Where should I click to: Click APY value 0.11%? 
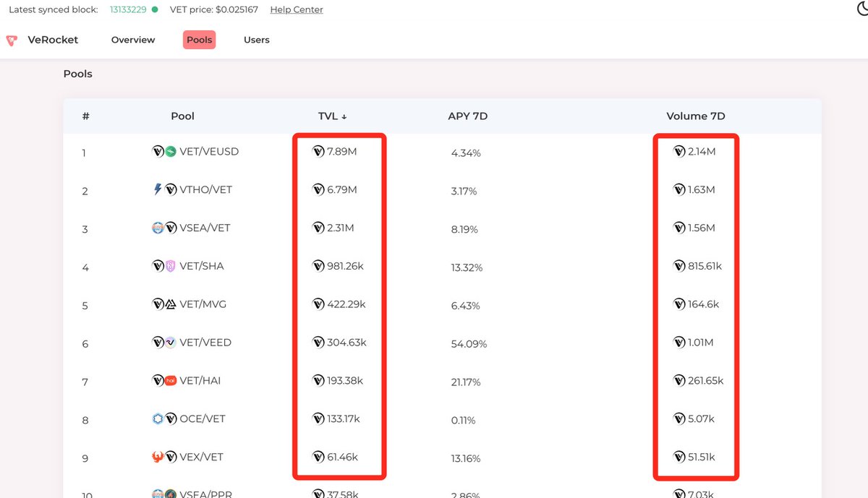click(463, 420)
